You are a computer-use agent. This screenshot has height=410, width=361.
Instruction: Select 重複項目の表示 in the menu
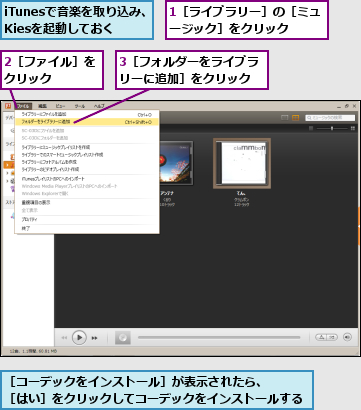pyautogui.click(x=87, y=202)
